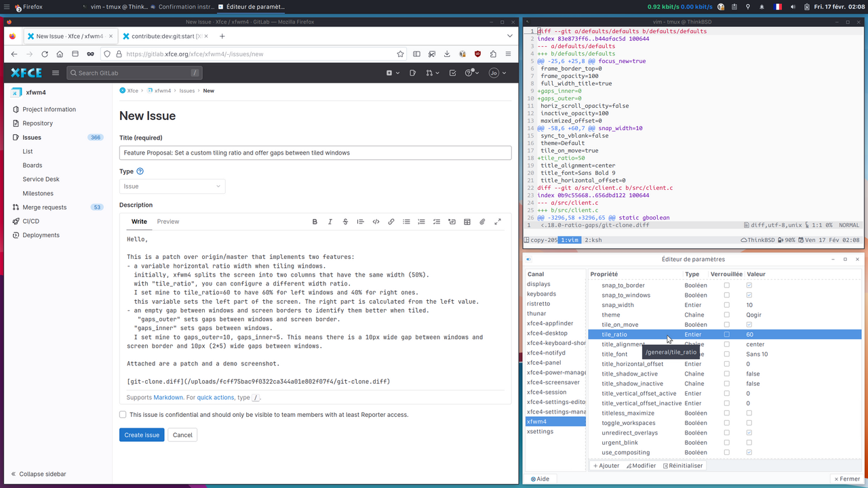Open the issue Type dropdown

coord(172,186)
